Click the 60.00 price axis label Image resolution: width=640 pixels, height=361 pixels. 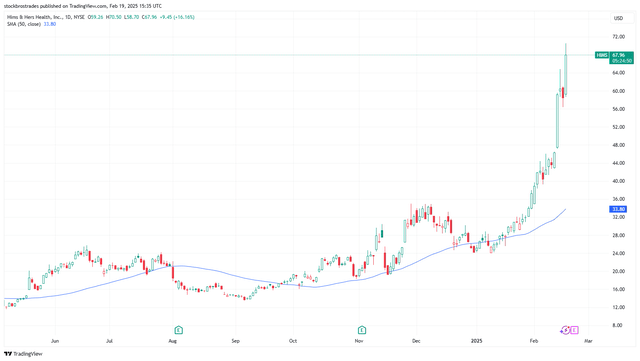click(619, 91)
